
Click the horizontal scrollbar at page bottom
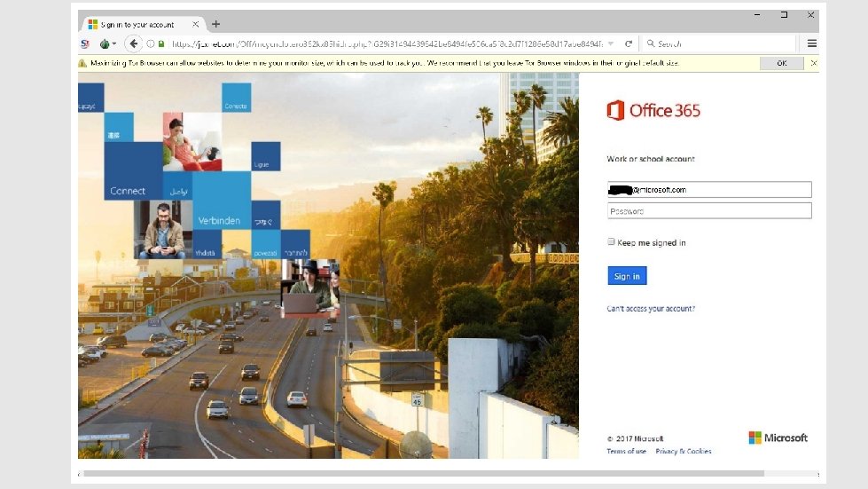(424, 474)
